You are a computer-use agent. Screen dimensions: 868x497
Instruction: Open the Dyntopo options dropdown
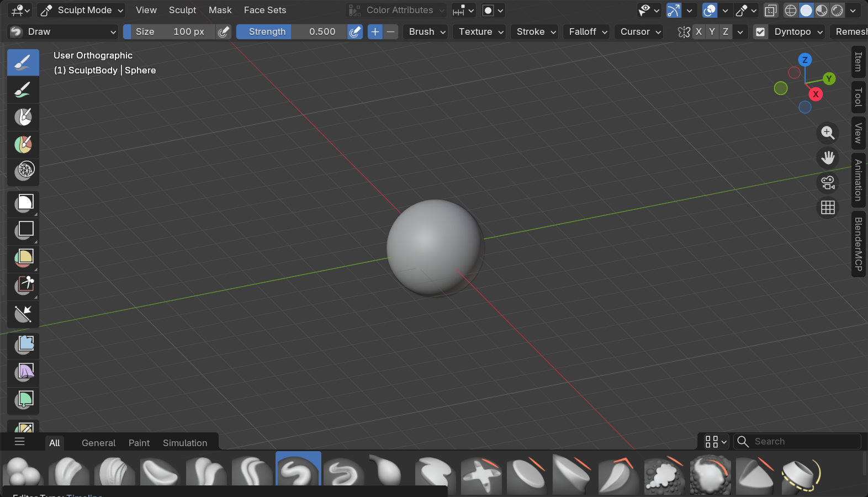[798, 32]
